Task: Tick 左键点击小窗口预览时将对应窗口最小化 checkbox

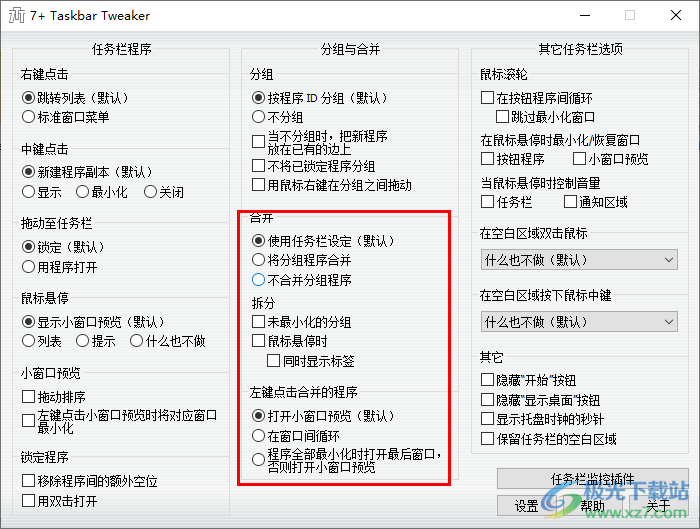Action: (x=28, y=421)
